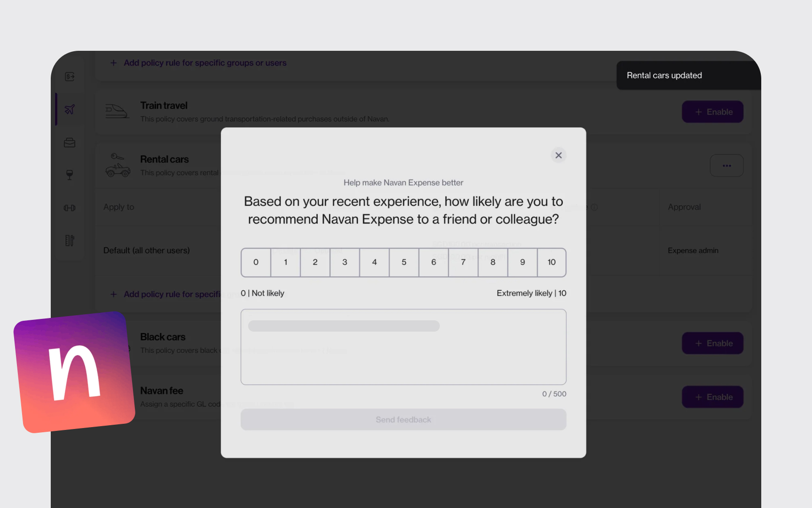Image resolution: width=812 pixels, height=508 pixels.
Task: Focus the feedback comment text area
Action: coord(404,347)
